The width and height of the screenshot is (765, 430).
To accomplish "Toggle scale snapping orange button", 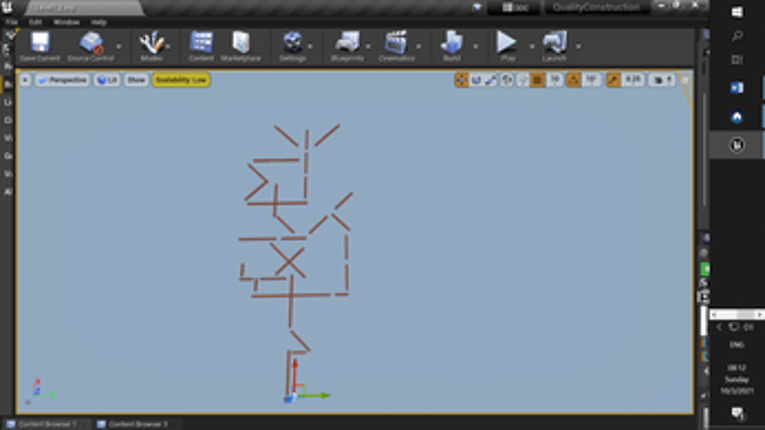I will coord(613,80).
